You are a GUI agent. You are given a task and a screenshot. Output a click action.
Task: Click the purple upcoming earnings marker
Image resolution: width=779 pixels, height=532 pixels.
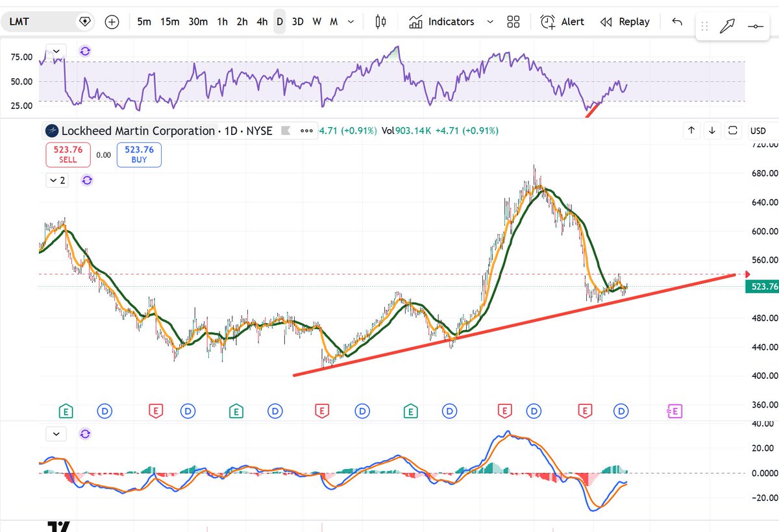(x=674, y=411)
